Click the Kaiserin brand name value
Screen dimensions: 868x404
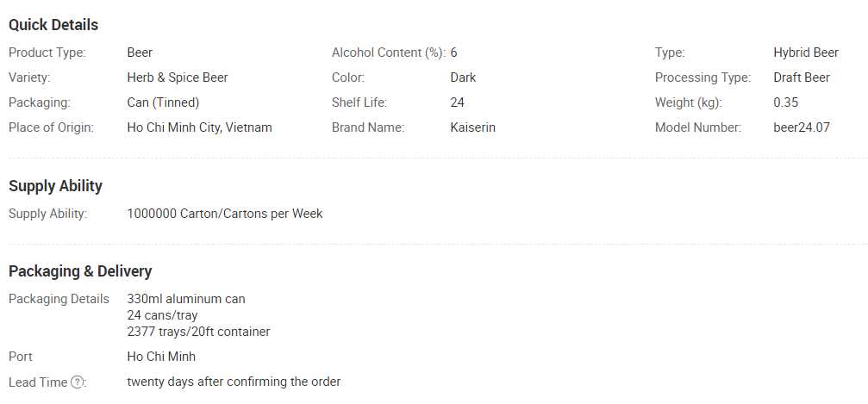pyautogui.click(x=472, y=127)
